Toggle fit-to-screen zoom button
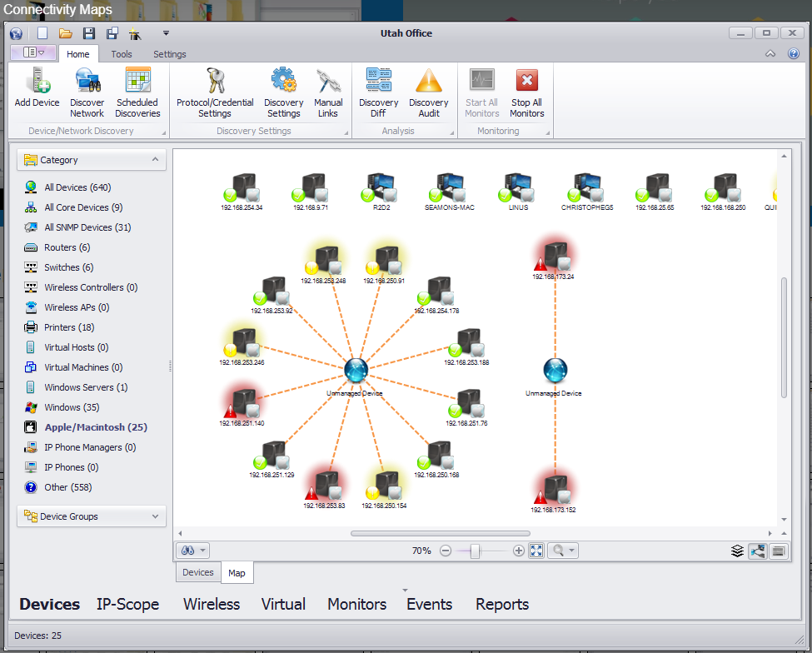Viewport: 812px width, 653px height. click(x=536, y=551)
